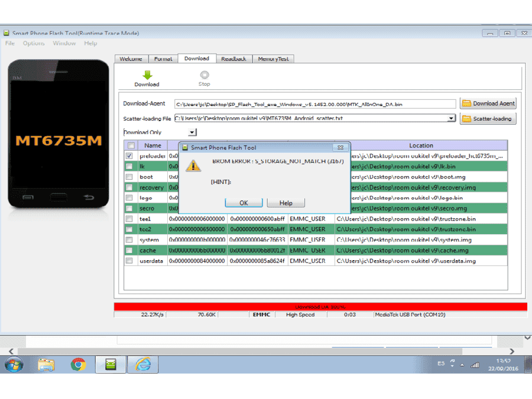Click OK in the BROM error dialog

244,203
